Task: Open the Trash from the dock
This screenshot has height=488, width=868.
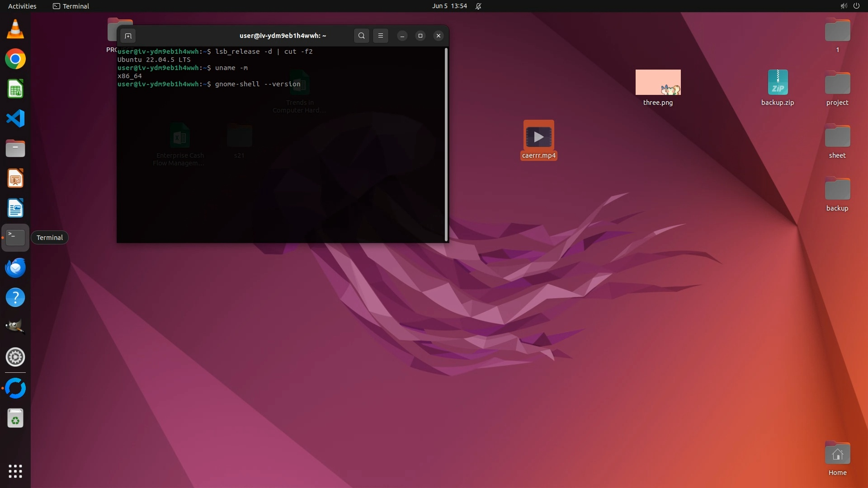Action: (x=15, y=418)
